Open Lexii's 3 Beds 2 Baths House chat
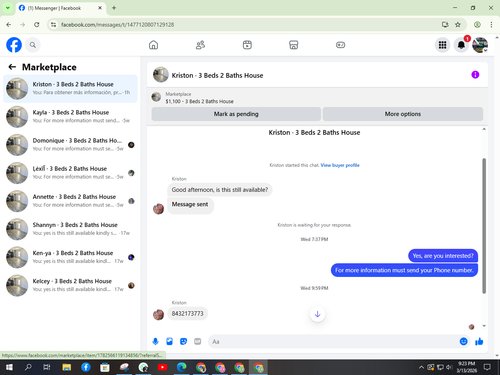500x375 pixels. pos(70,173)
